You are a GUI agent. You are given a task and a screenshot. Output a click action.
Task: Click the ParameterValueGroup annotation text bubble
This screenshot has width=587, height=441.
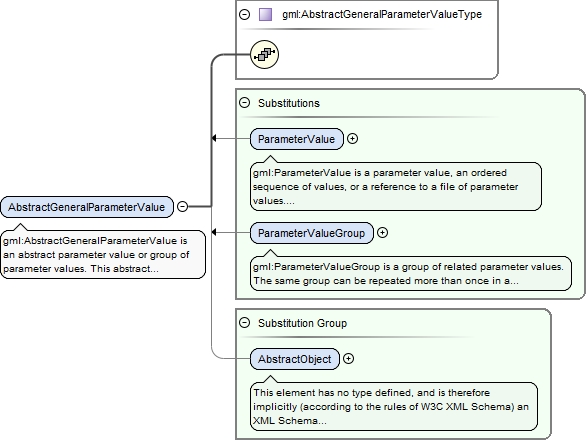[x=411, y=273]
